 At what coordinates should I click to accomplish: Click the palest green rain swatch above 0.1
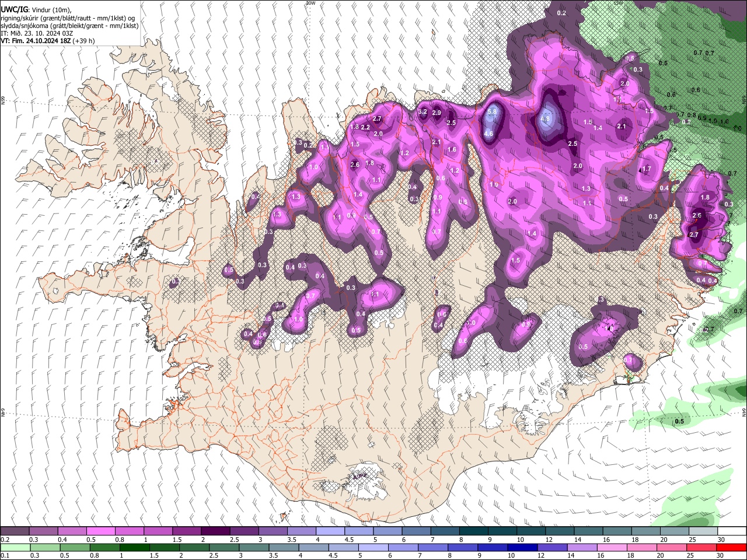coord(15,547)
